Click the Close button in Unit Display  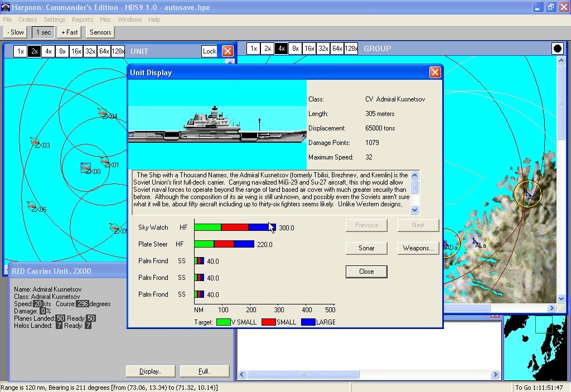click(x=366, y=272)
